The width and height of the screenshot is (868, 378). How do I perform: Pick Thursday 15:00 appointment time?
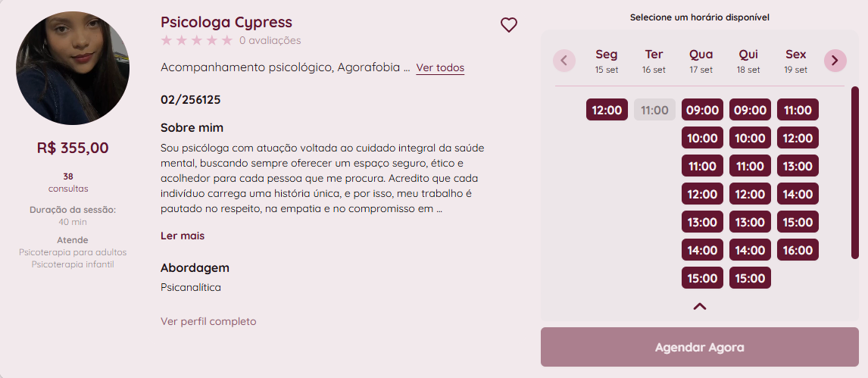tap(750, 278)
